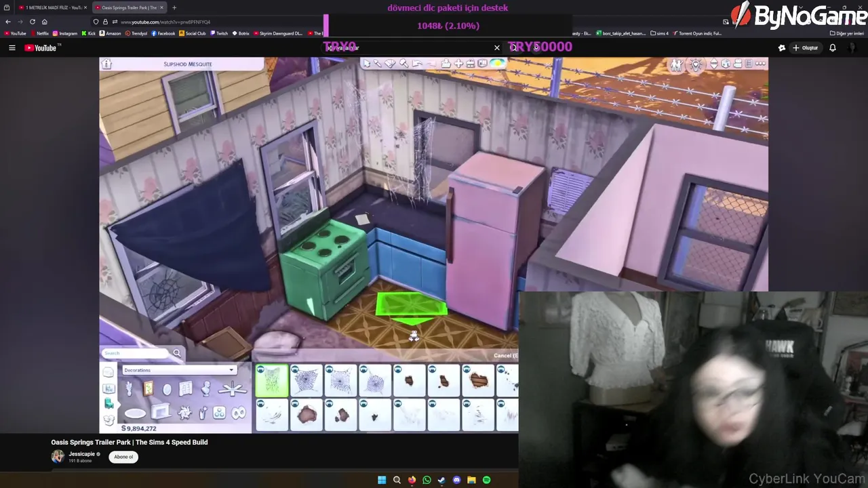Select the Curtains decoration subcategory
868x488 pixels.
pyautogui.click(x=186, y=389)
